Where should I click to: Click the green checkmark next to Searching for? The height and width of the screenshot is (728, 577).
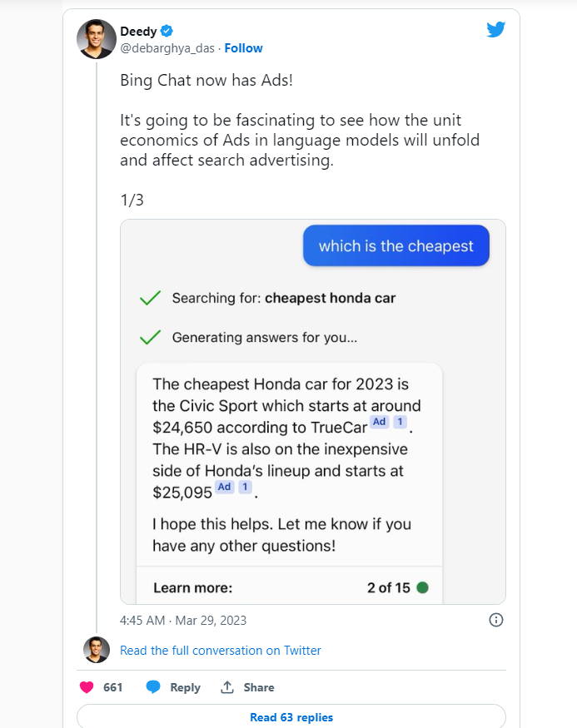coord(150,298)
